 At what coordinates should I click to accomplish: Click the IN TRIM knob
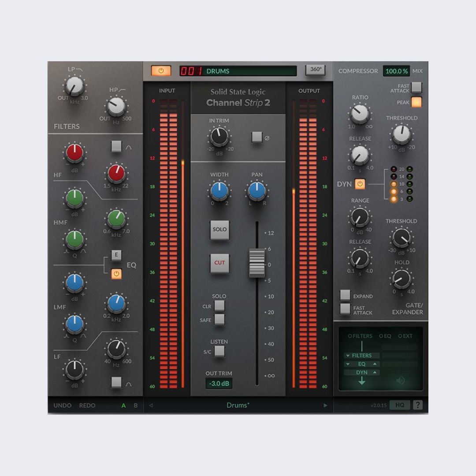[219, 137]
